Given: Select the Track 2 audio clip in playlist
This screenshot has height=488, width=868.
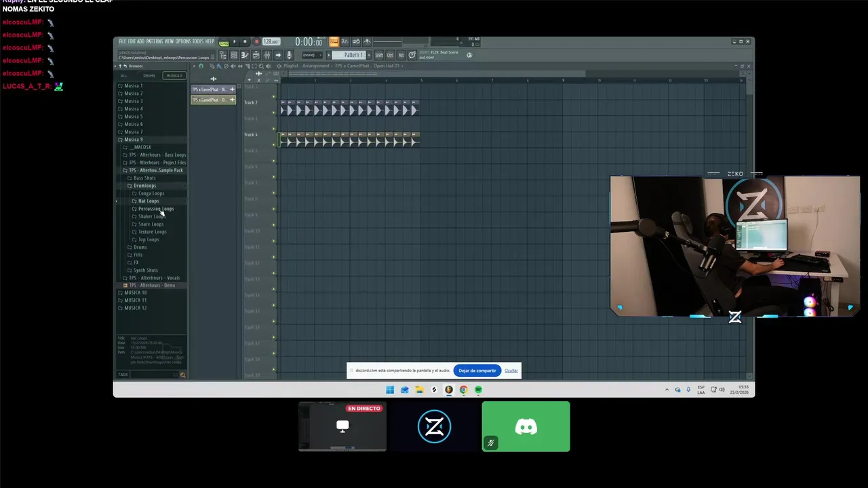Looking at the screenshot, I should click(x=350, y=108).
